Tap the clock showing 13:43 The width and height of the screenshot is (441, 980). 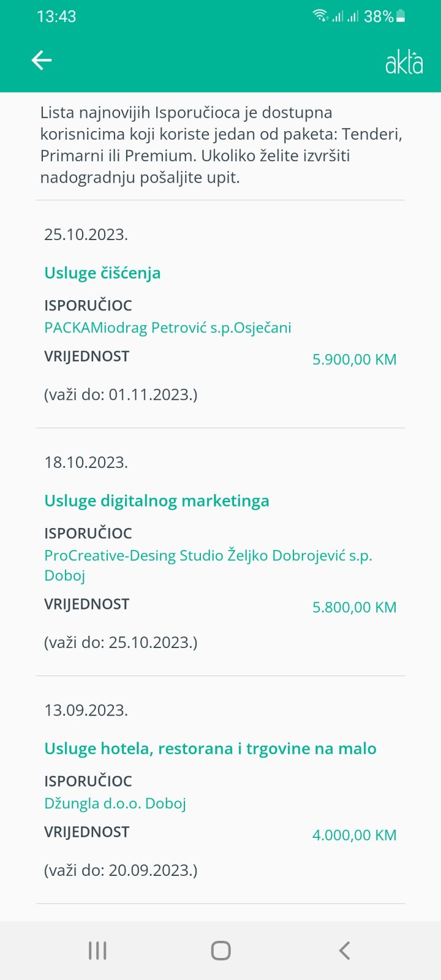(56, 17)
